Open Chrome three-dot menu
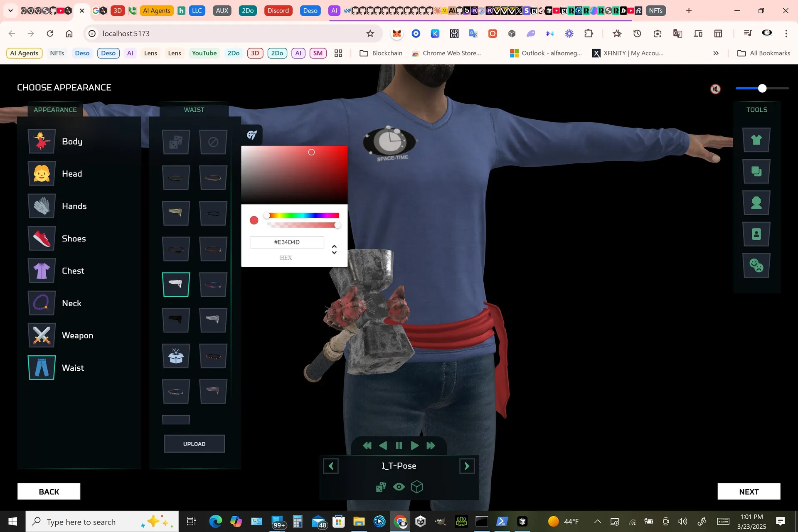Image resolution: width=798 pixels, height=532 pixels. click(786, 34)
